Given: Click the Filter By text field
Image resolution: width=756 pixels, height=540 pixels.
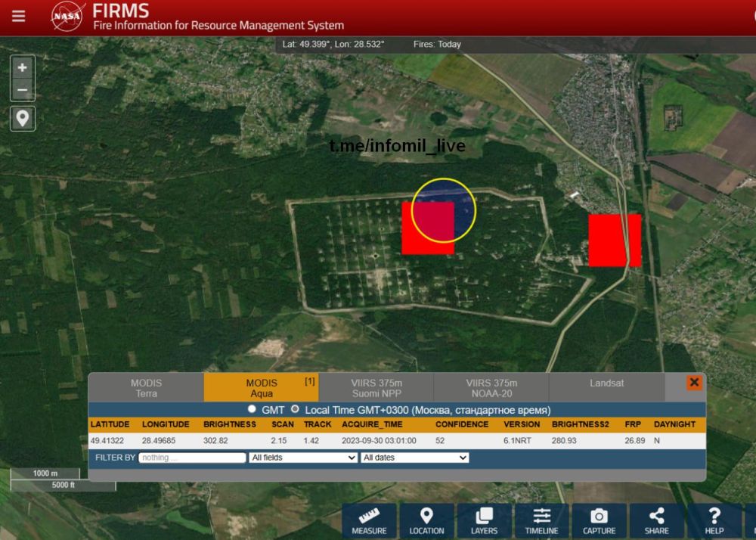Looking at the screenshot, I should (193, 458).
